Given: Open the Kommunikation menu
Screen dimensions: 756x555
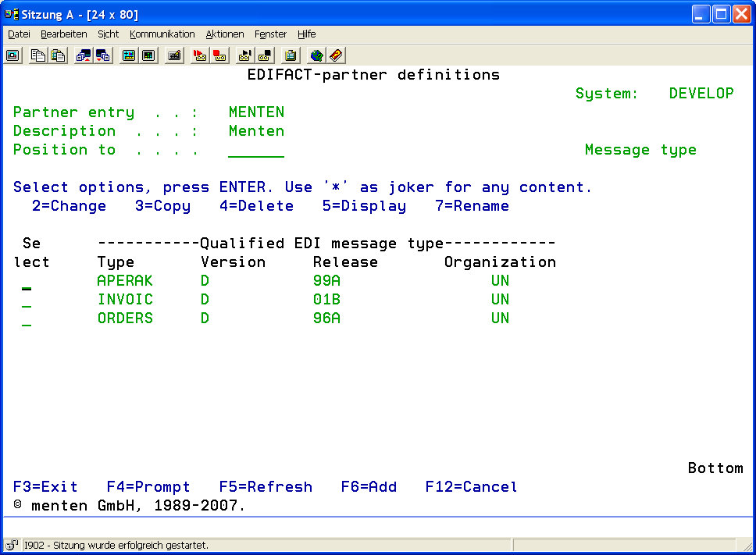Looking at the screenshot, I should [162, 34].
